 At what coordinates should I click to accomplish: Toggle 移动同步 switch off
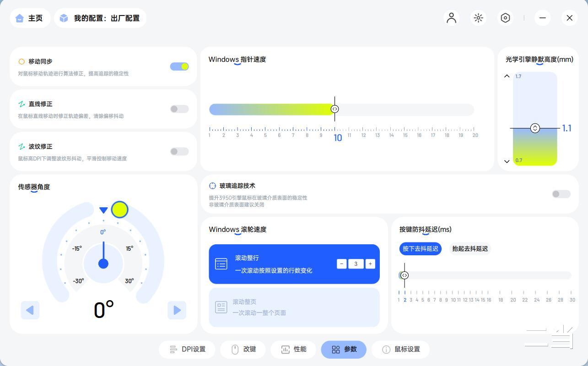[179, 66]
